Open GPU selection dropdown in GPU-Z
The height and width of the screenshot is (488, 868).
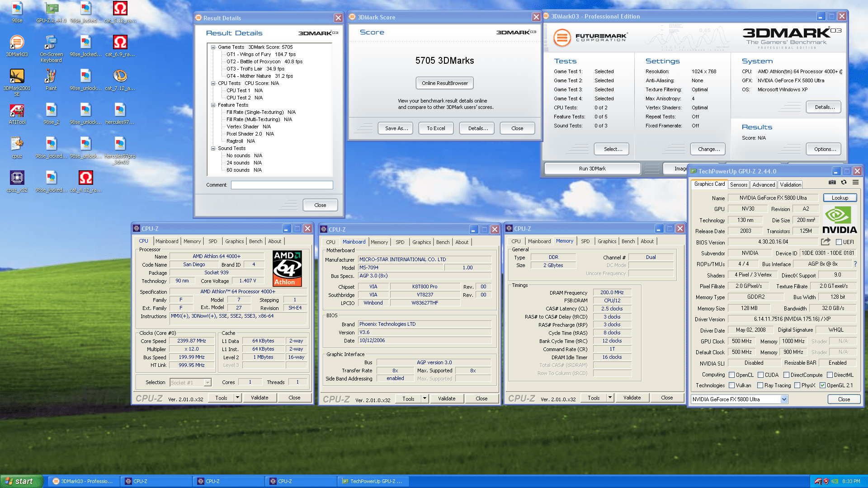point(784,399)
